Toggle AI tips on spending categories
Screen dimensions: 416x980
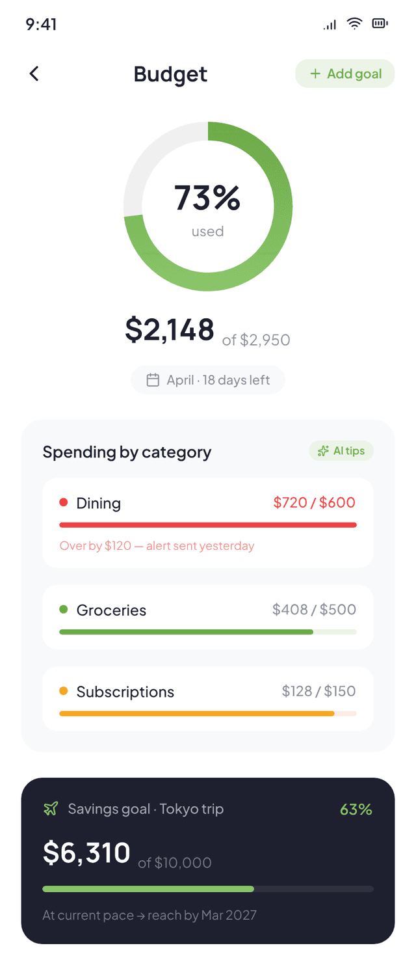pos(341,450)
